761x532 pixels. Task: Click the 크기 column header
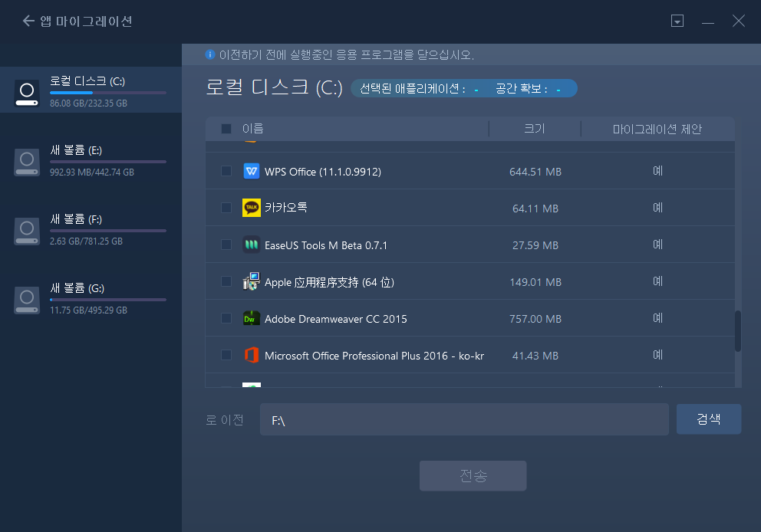click(x=535, y=129)
